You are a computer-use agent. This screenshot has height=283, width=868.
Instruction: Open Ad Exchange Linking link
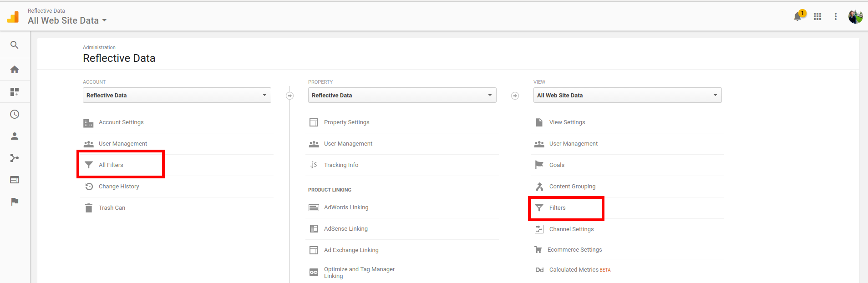pyautogui.click(x=351, y=250)
